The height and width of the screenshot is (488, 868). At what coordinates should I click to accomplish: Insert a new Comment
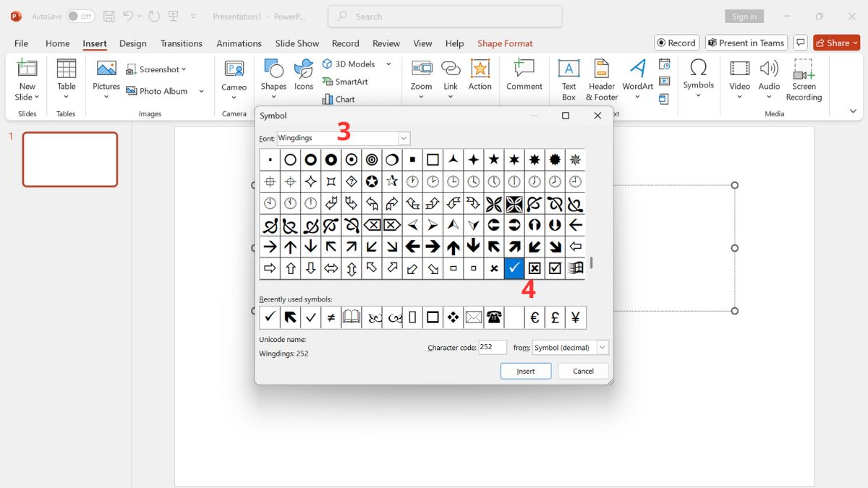click(x=524, y=75)
